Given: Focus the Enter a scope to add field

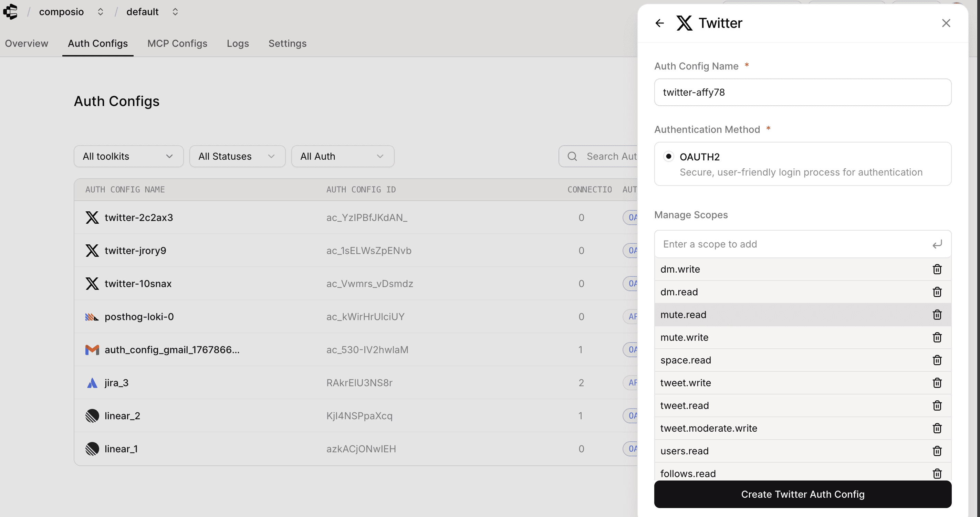Looking at the screenshot, I should (791, 244).
